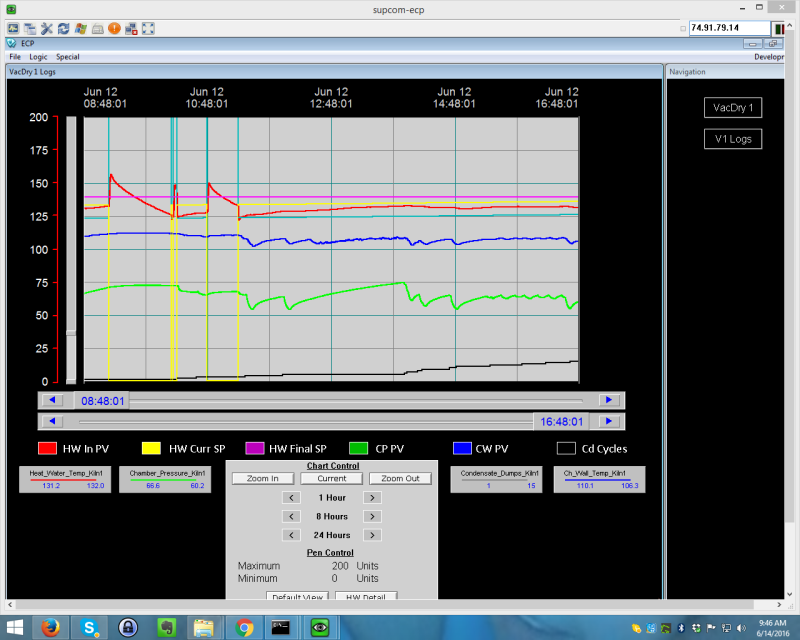Open Skype from the taskbar
The image size is (800, 640).
tap(89, 627)
